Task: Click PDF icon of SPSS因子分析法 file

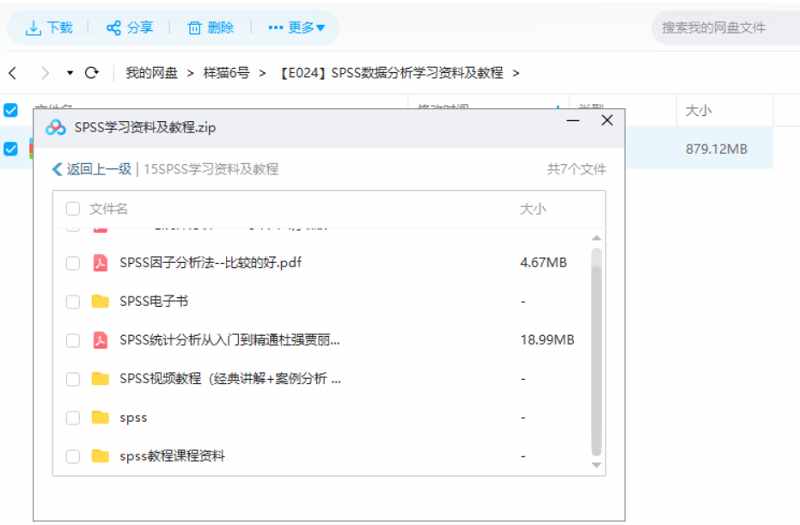Action: [x=100, y=263]
